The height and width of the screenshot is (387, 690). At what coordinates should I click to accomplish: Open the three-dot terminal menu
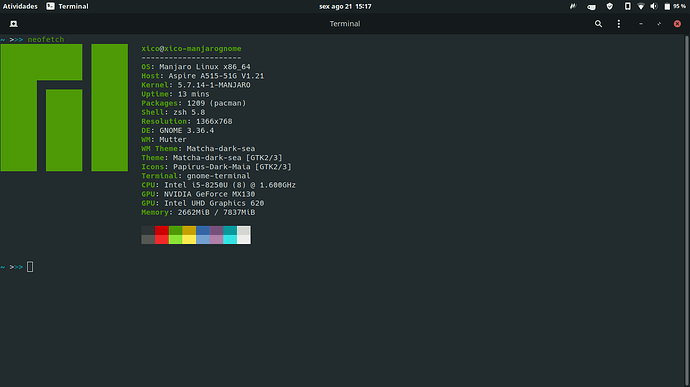click(618, 24)
